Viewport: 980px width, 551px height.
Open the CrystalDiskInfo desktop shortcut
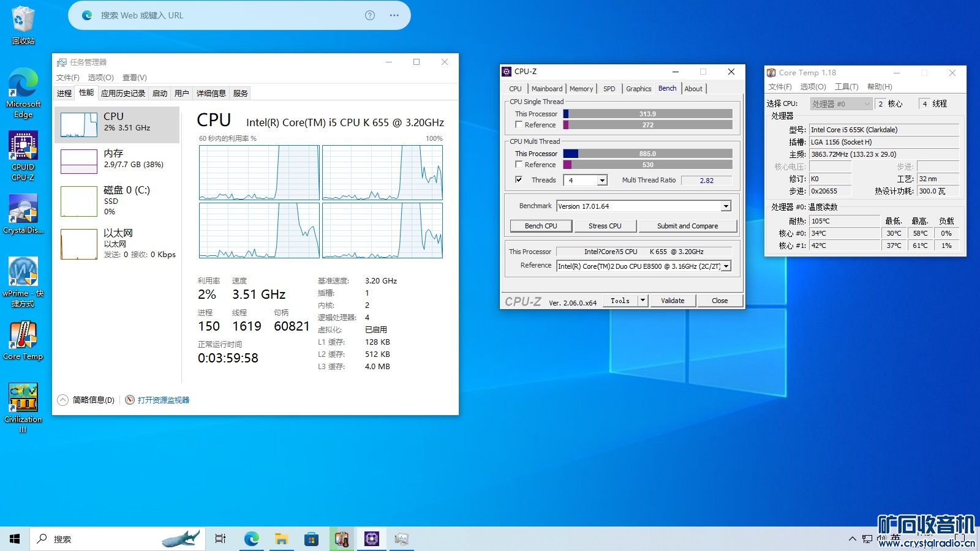coord(23,210)
